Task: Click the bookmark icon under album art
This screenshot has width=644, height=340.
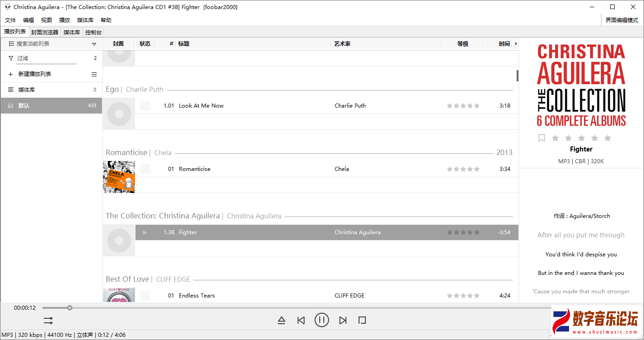Action: click(x=541, y=138)
